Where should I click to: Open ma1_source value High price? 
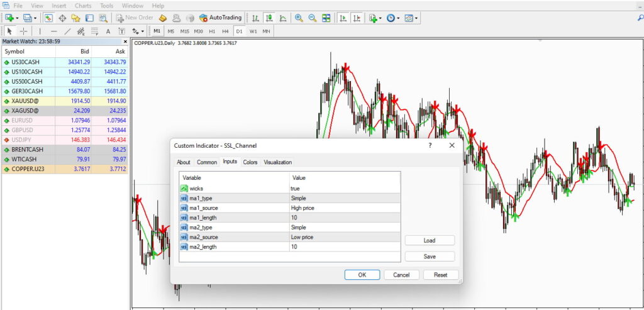[x=345, y=208]
